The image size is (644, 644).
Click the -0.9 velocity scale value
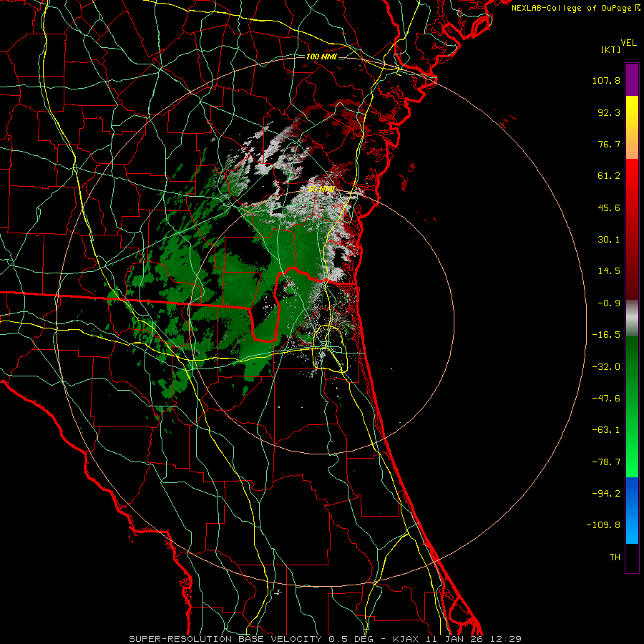pos(609,303)
